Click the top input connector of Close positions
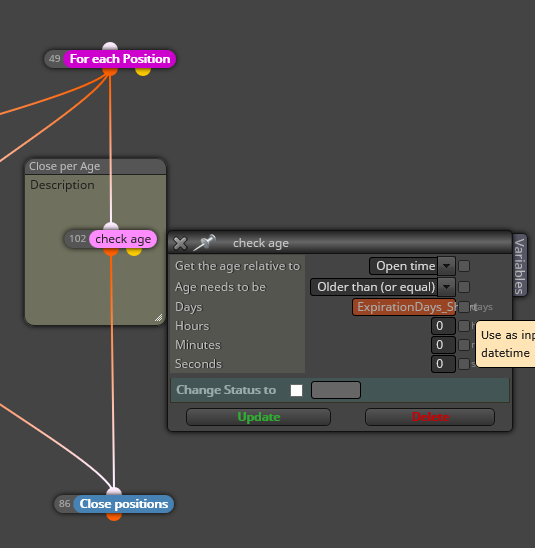 pyautogui.click(x=114, y=492)
